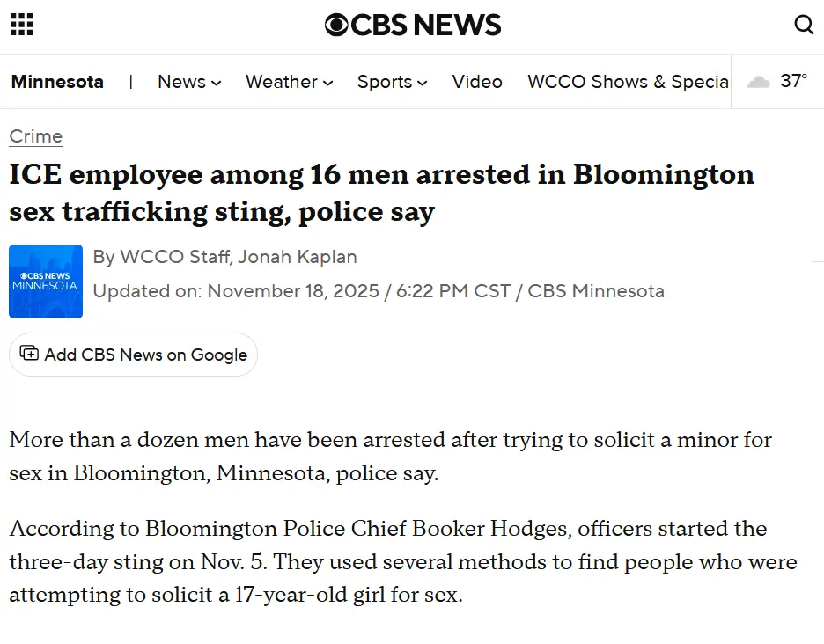Click the add-to-Google plus icon
Screen dimensions: 824x644
pos(29,354)
